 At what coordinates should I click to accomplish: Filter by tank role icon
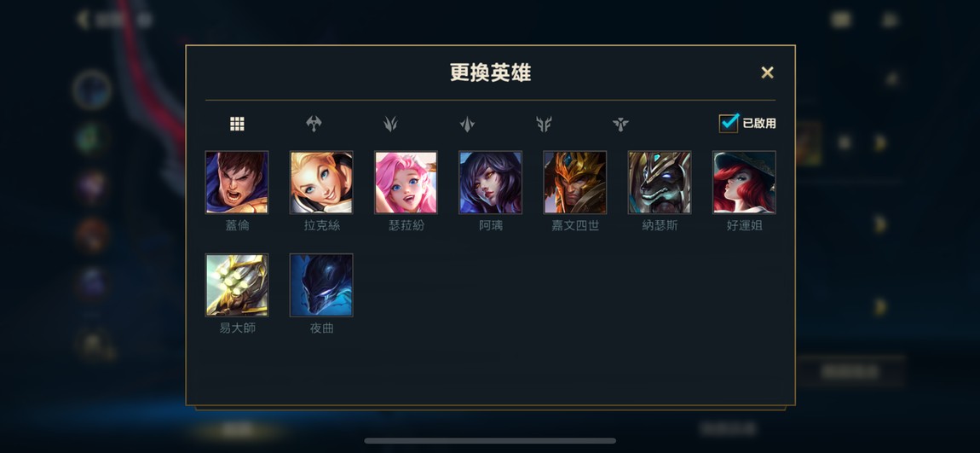pyautogui.click(x=544, y=124)
